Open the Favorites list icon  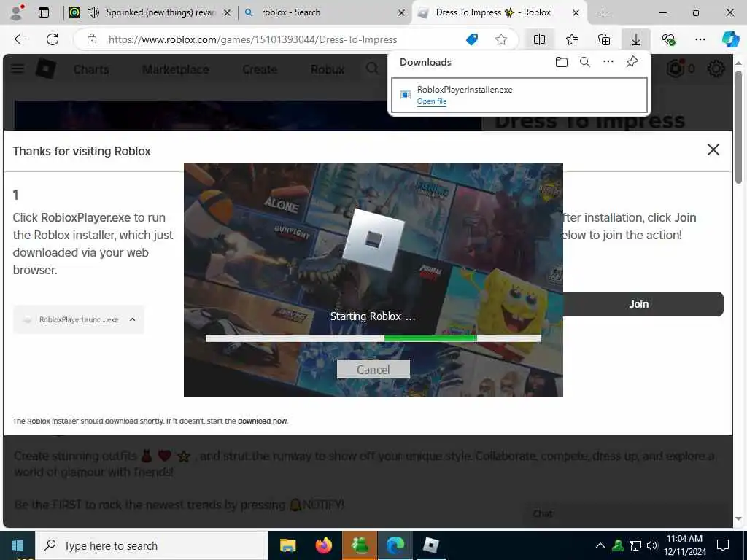[x=572, y=39]
